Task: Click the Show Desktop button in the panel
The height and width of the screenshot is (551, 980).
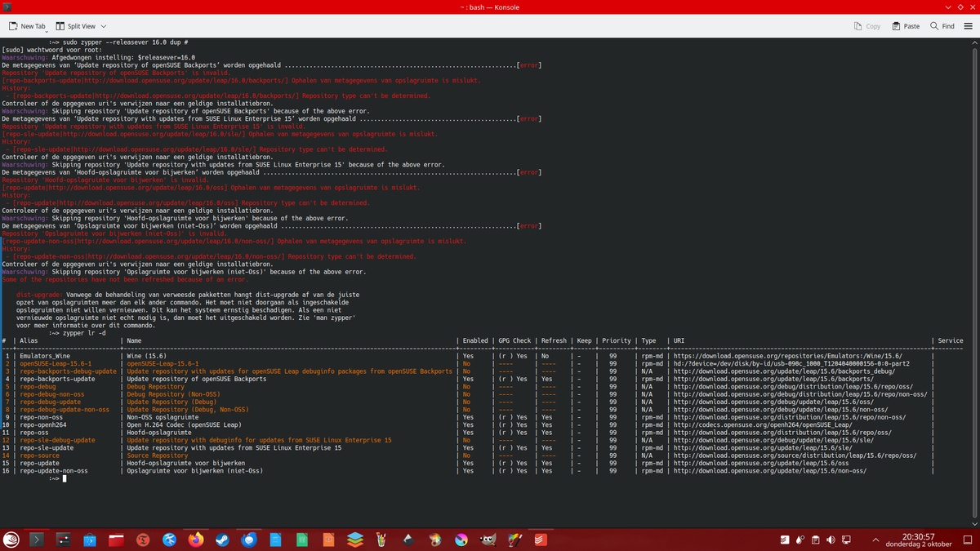Action: pos(969,540)
